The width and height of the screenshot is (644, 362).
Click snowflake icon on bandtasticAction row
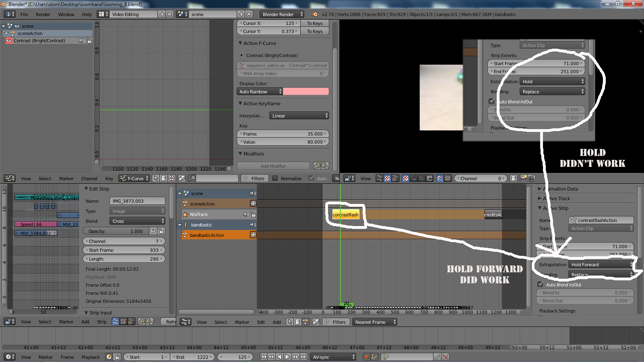pos(253,235)
